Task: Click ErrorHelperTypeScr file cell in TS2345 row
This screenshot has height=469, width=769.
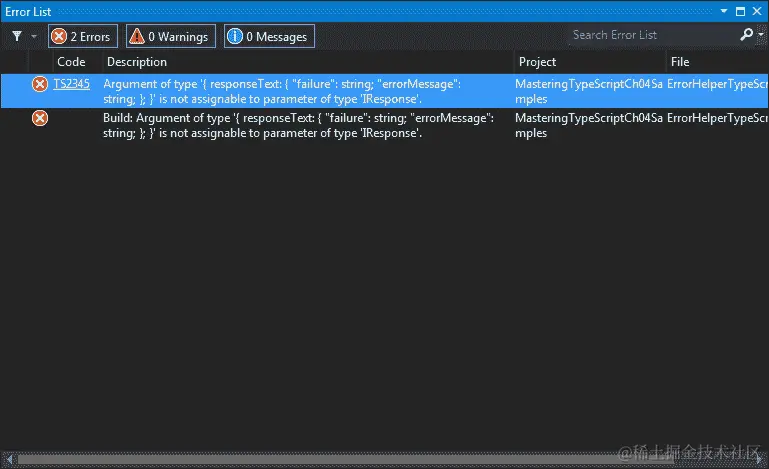Action: click(x=717, y=84)
